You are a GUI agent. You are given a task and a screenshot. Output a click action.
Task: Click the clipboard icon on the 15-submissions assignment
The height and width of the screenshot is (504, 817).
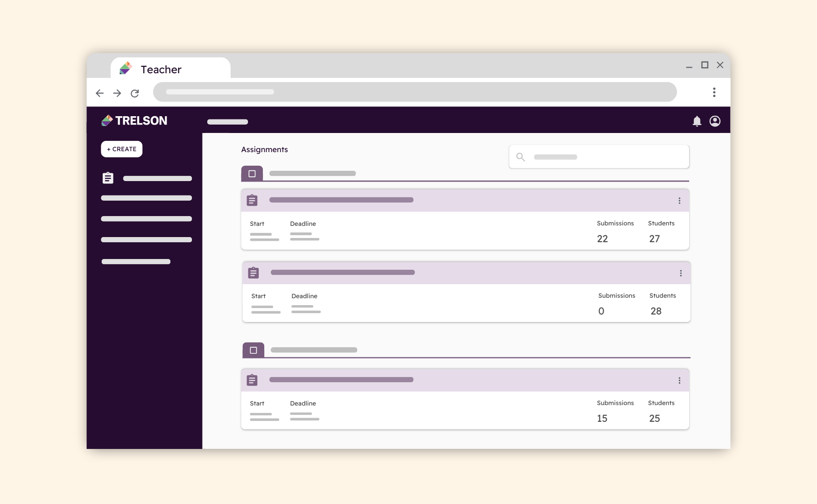(x=252, y=380)
